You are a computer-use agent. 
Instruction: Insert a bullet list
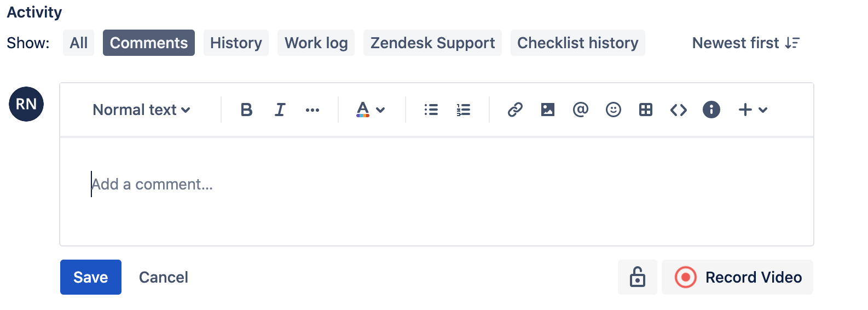pos(431,110)
